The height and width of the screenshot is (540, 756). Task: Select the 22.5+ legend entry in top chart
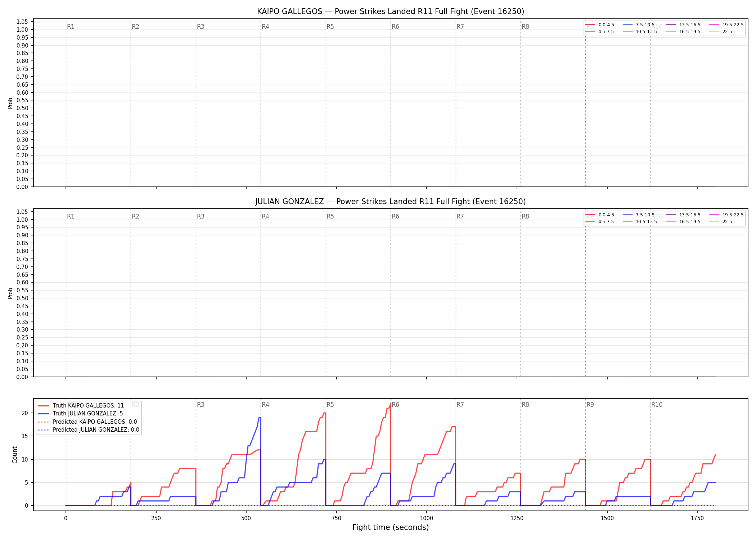pos(723,32)
